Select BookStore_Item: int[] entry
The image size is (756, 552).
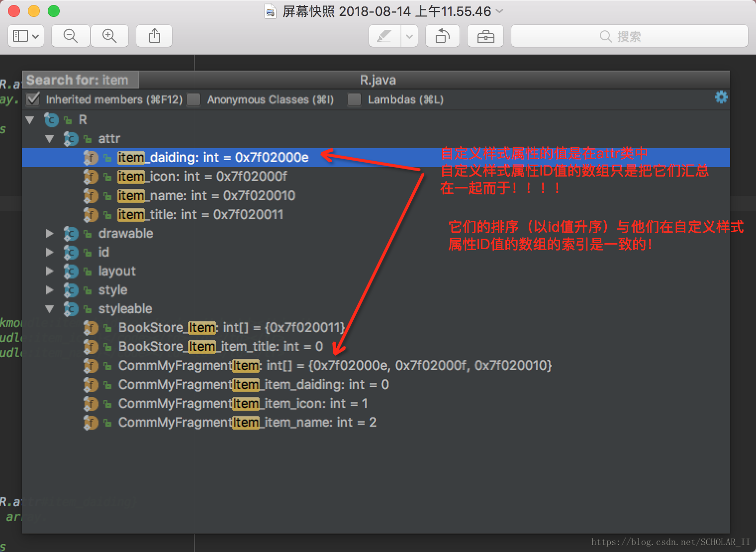pyautogui.click(x=232, y=328)
